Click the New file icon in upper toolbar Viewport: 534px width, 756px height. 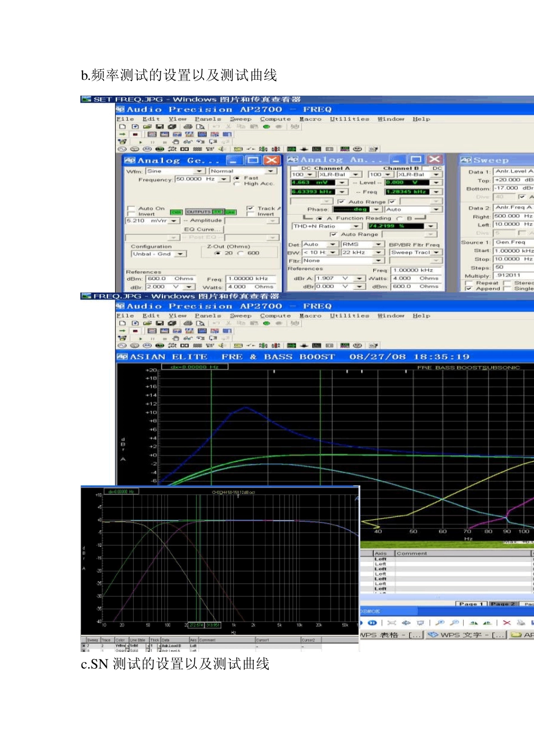point(122,127)
